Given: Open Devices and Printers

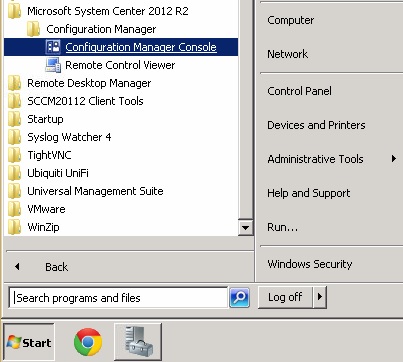Looking at the screenshot, I should point(316,125).
